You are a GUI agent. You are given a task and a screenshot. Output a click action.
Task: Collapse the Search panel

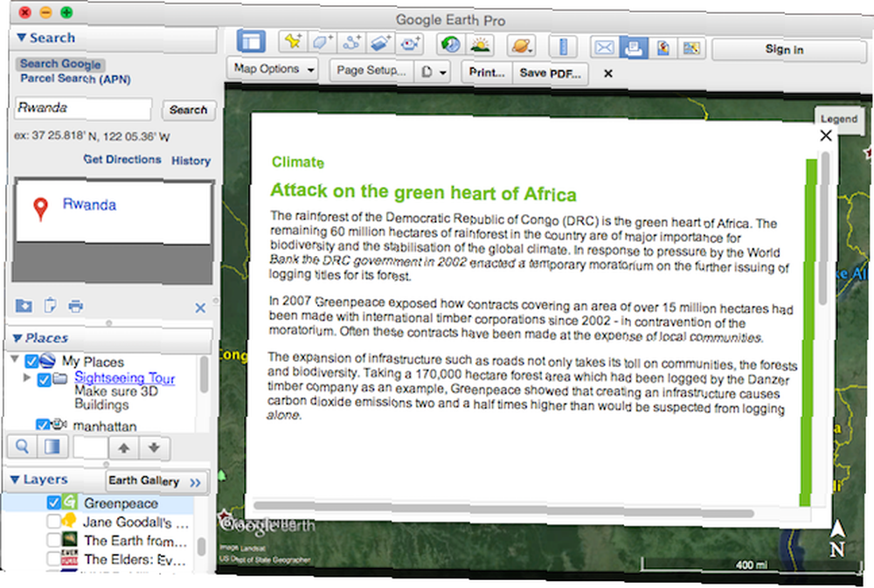[22, 38]
